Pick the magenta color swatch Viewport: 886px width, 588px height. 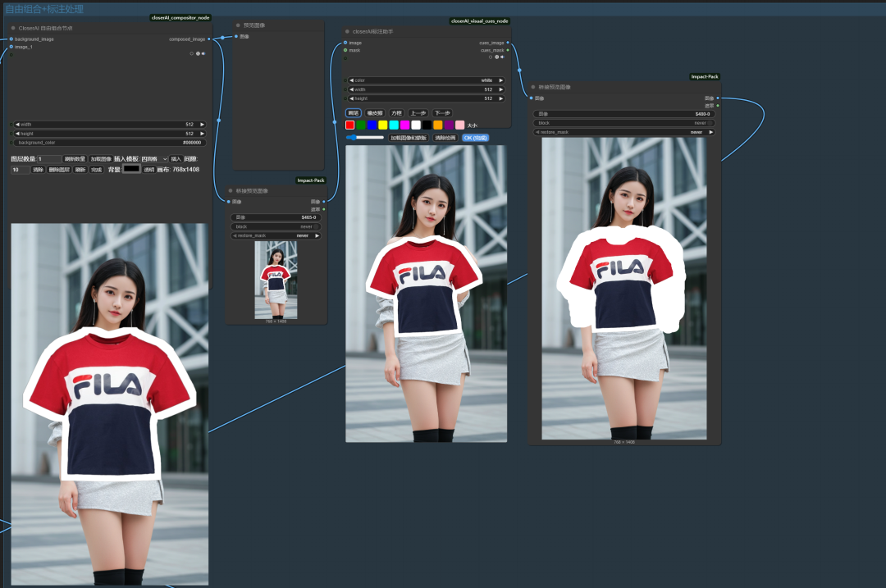point(405,125)
